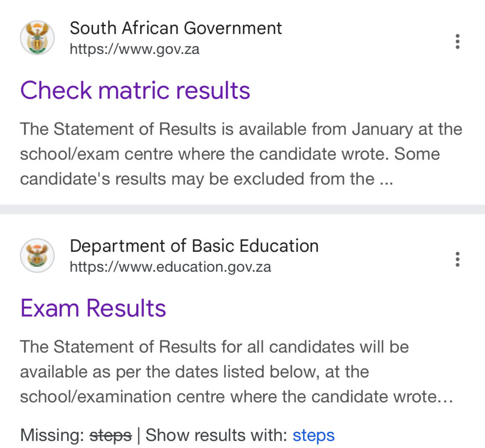The width and height of the screenshot is (485, 448).
Task: Click the trailing ellipsis ending the first snippet
Action: 386,179
